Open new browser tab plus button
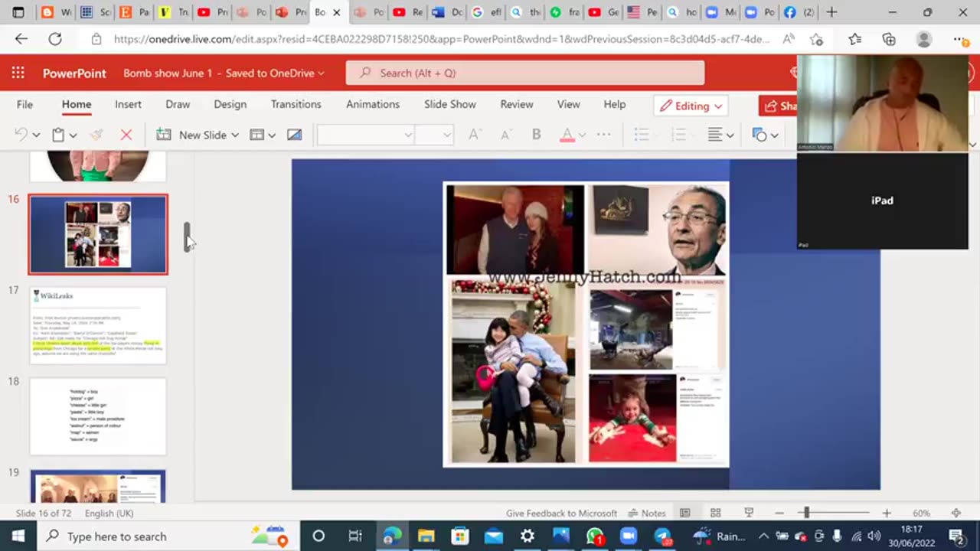 point(831,12)
